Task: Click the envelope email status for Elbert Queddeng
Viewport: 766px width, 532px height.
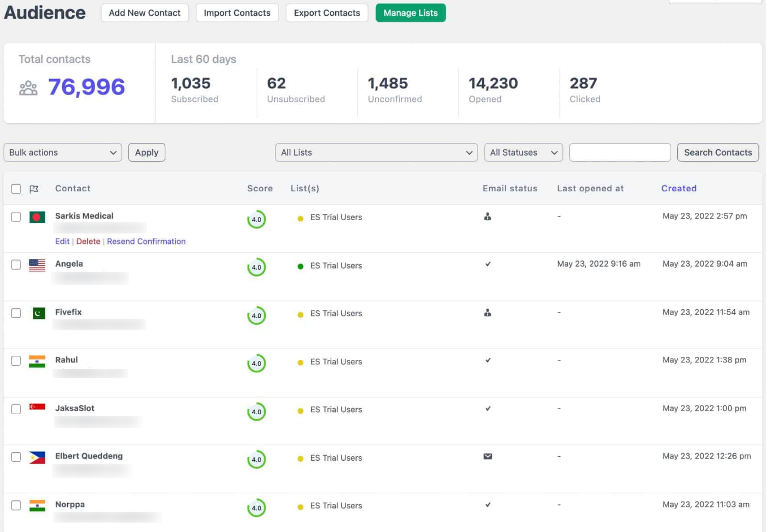Action: pos(488,456)
